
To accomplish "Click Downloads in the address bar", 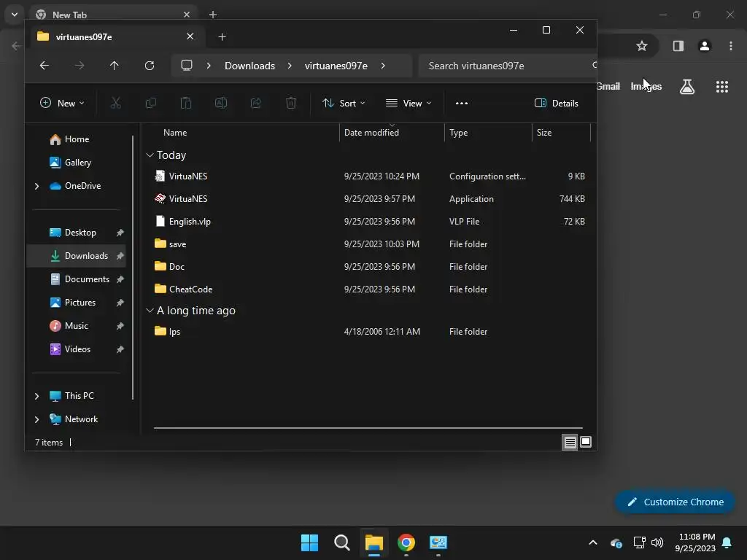I will click(249, 66).
